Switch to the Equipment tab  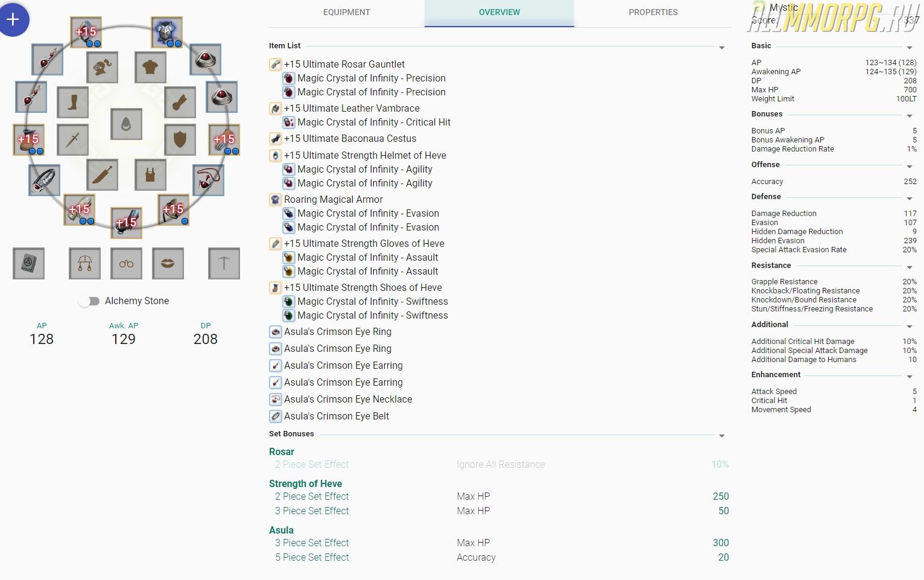coord(346,12)
